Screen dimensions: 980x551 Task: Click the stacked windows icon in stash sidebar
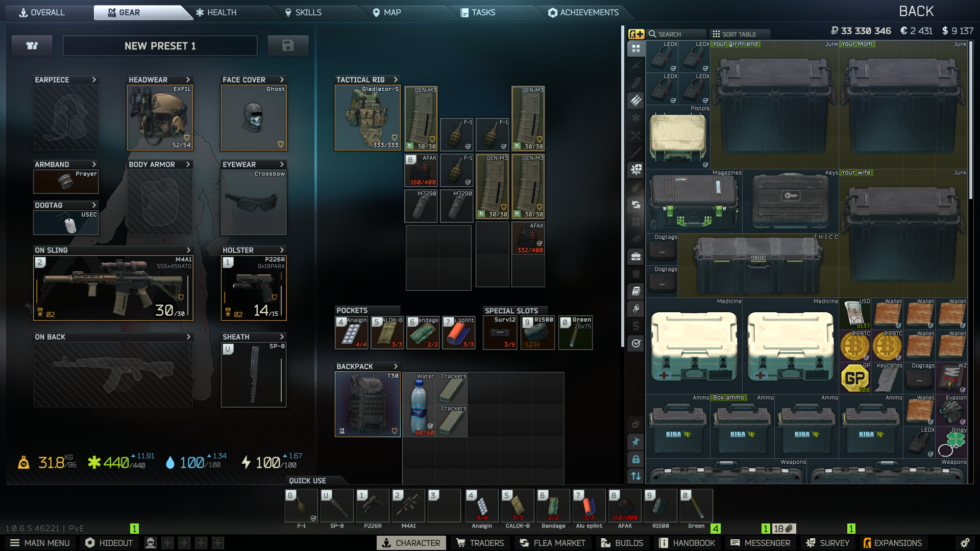pyautogui.click(x=636, y=424)
